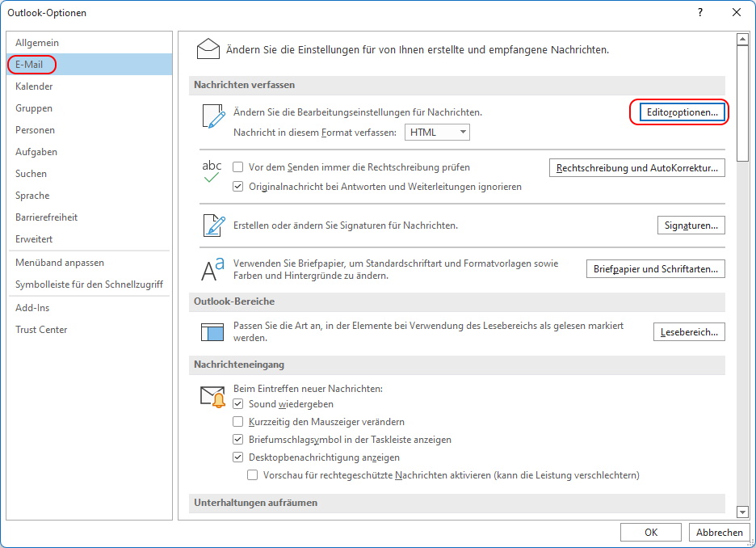The width and height of the screenshot is (756, 548).
Task: Open Erweitert options
Action: click(x=90, y=238)
